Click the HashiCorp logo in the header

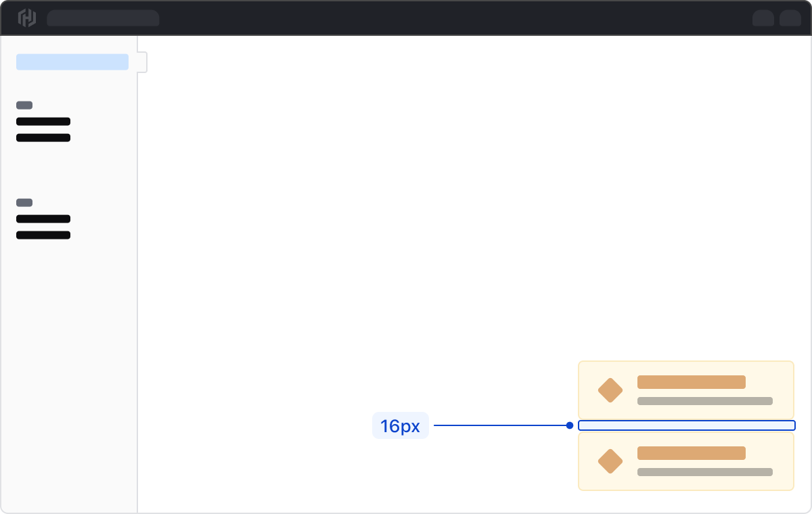[26, 18]
